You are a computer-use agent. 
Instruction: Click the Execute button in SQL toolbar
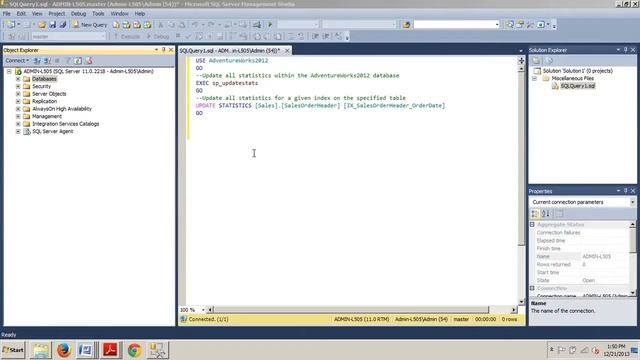point(127,36)
